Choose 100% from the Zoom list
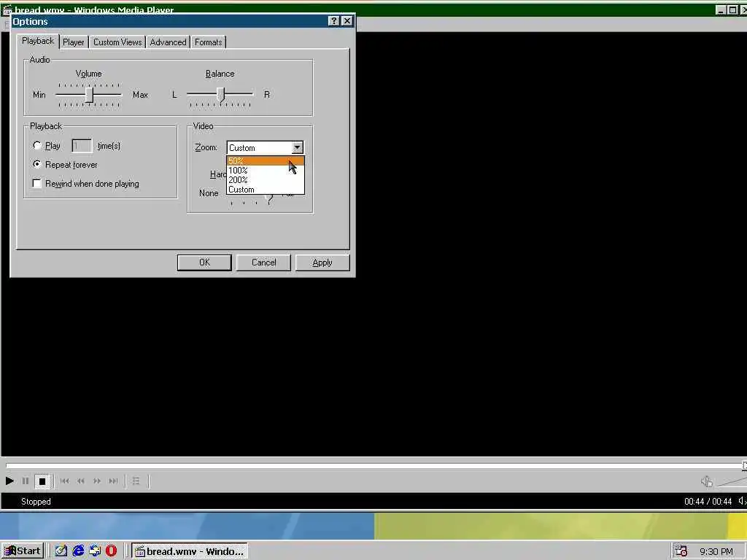 pos(266,171)
